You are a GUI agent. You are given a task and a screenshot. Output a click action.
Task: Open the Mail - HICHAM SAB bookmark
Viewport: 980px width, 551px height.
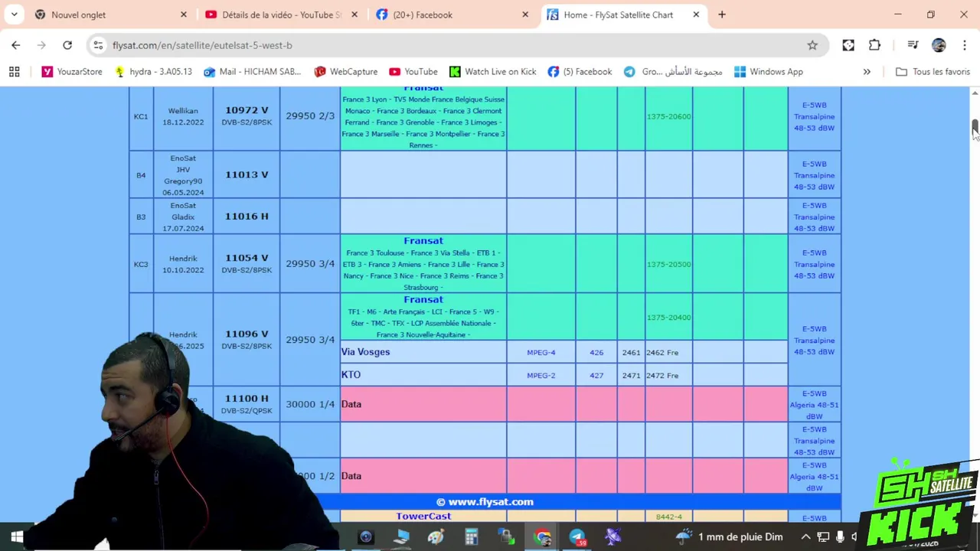click(253, 72)
